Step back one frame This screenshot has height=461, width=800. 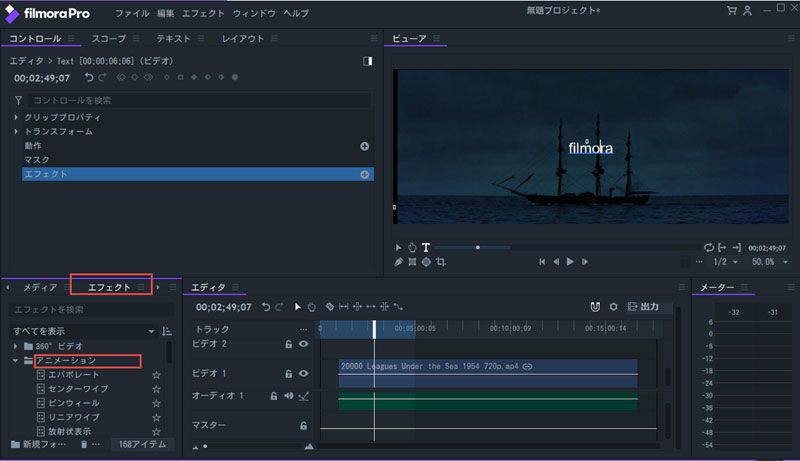(x=556, y=262)
